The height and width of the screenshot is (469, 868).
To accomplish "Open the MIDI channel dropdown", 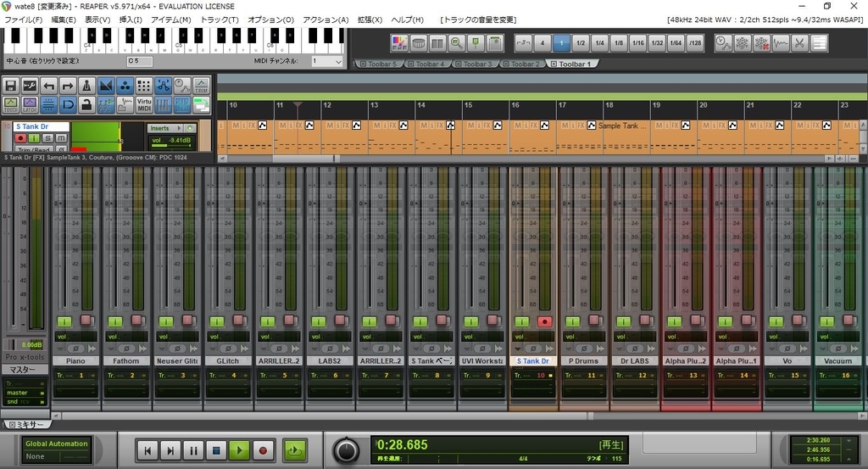I will (x=326, y=61).
